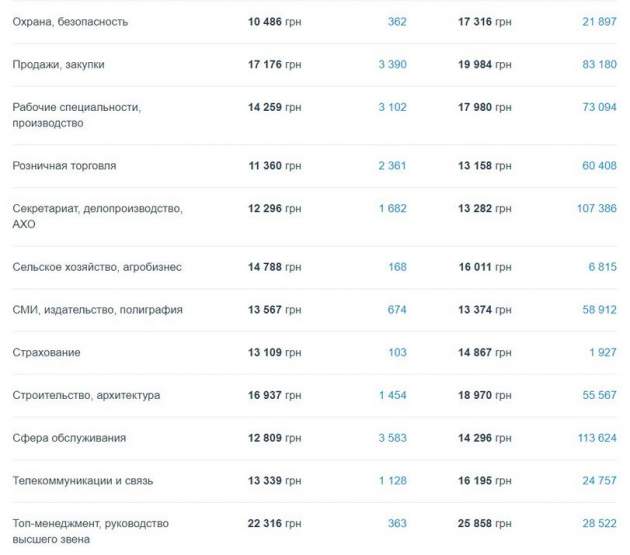
Task: Open 83 180 resumes for Продажи, закупки
Action: click(x=599, y=64)
